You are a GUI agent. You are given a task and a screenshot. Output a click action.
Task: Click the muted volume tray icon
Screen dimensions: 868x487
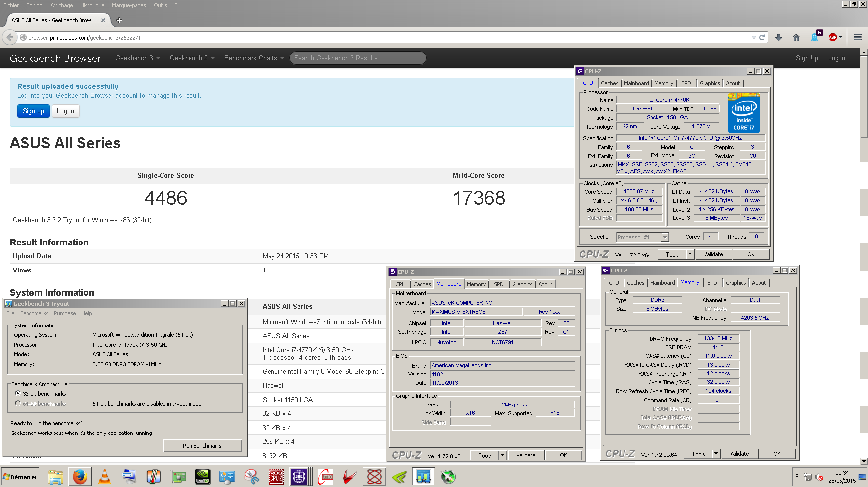coord(819,477)
